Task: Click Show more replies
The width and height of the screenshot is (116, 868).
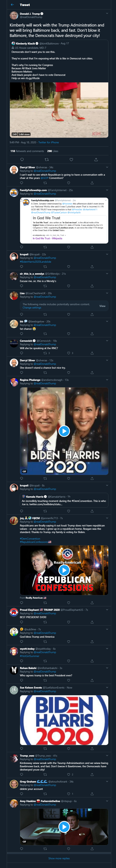Action: (x=59, y=858)
